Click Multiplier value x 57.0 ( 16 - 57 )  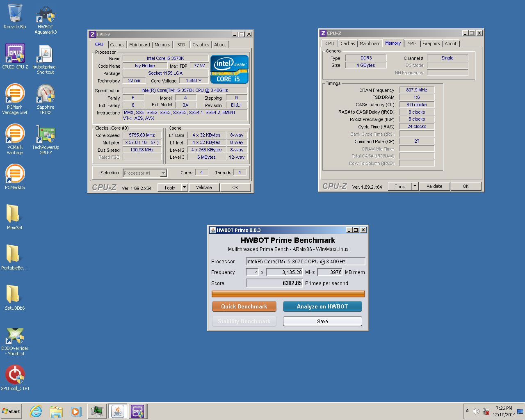coord(142,142)
